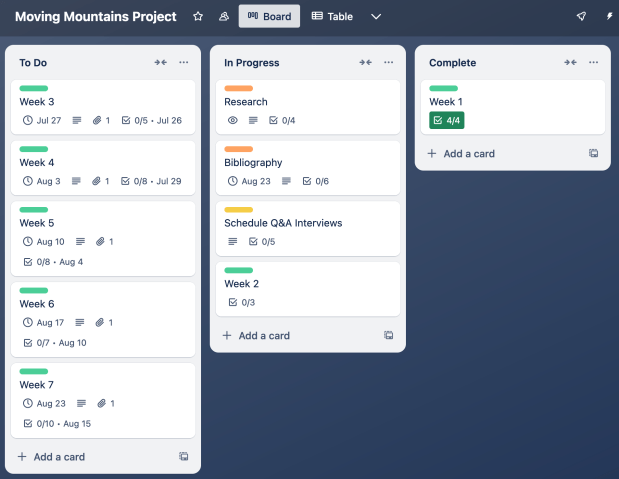This screenshot has width=619, height=479.
Task: Select the Board view tab
Action: coord(269,16)
